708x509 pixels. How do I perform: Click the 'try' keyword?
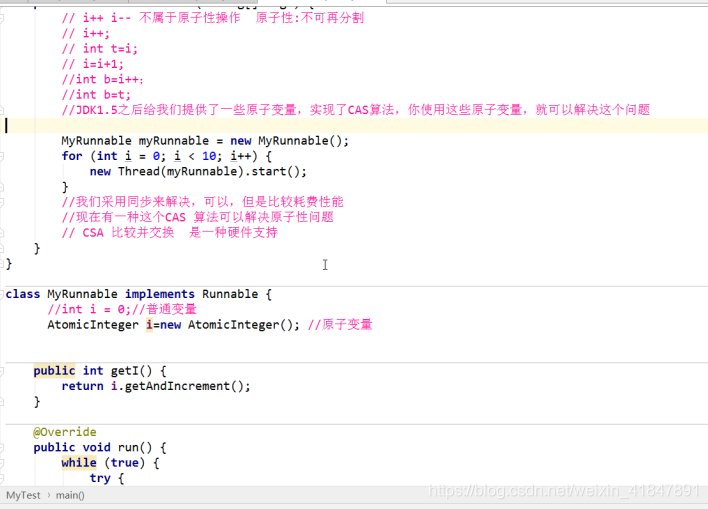pos(100,478)
